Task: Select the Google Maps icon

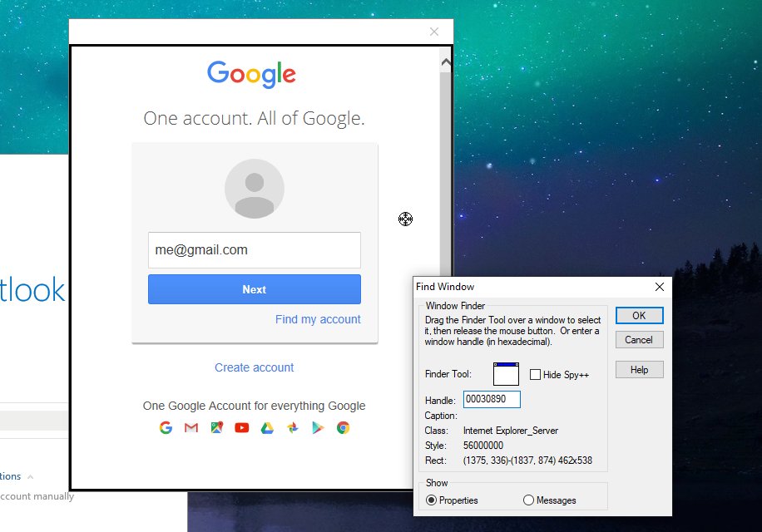Action: pyautogui.click(x=216, y=427)
